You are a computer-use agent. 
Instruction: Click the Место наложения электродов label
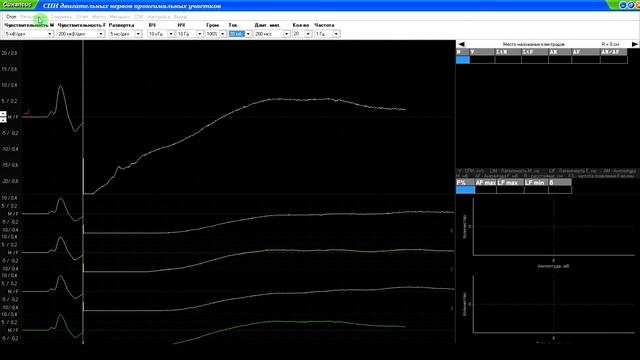pos(533,44)
